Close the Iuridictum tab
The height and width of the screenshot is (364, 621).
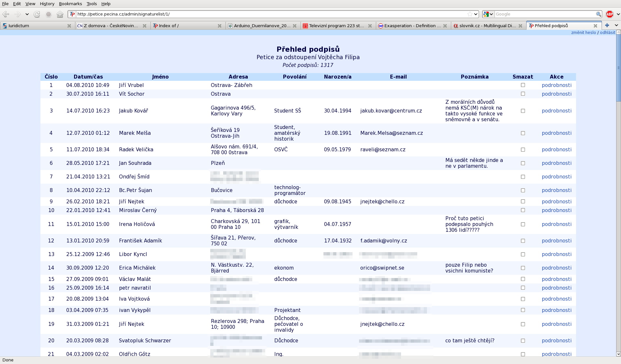click(x=69, y=26)
